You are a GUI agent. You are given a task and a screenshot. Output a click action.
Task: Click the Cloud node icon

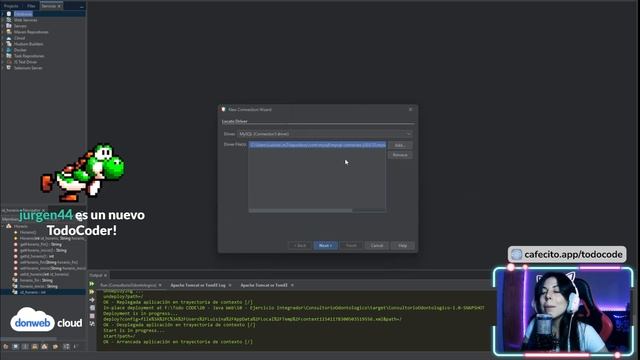(9, 38)
